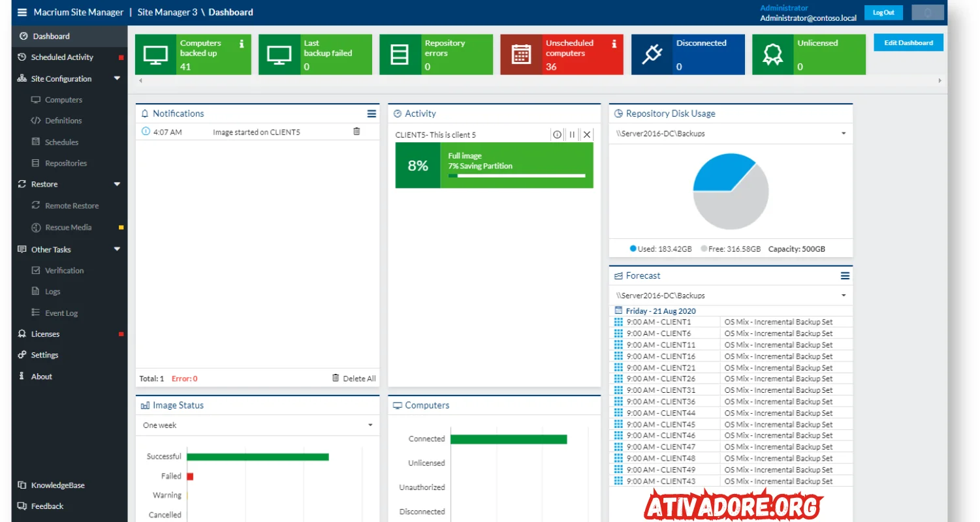980x522 pixels.
Task: Click the Full image progress bar
Action: pyautogui.click(x=516, y=176)
